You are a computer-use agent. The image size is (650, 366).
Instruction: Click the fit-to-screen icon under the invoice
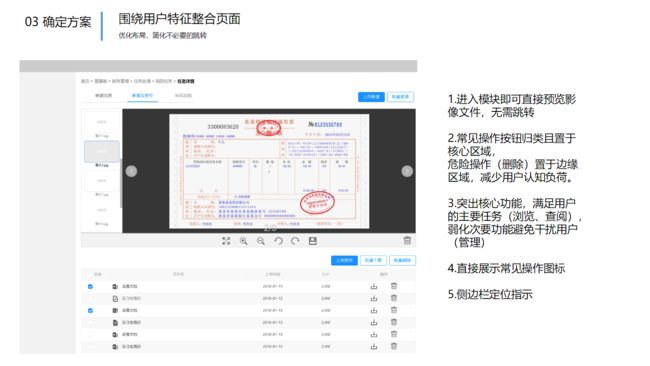tap(226, 241)
